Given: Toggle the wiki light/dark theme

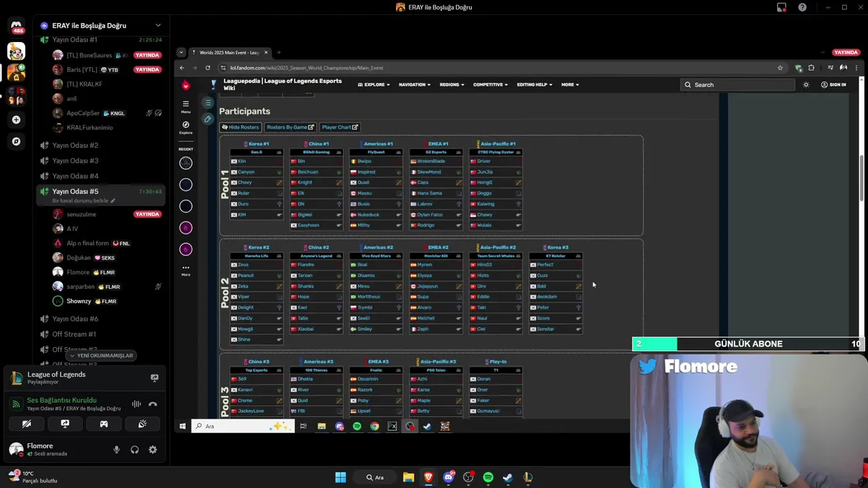Looking at the screenshot, I should (806, 85).
